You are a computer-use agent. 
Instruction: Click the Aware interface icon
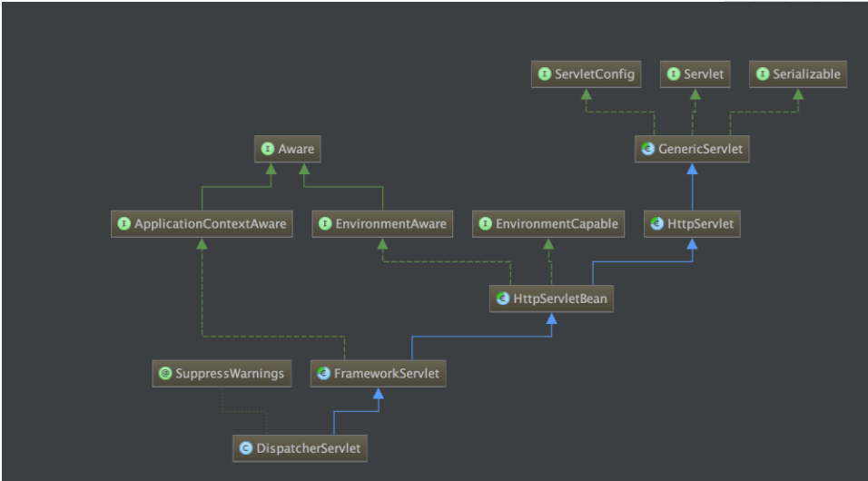[268, 149]
